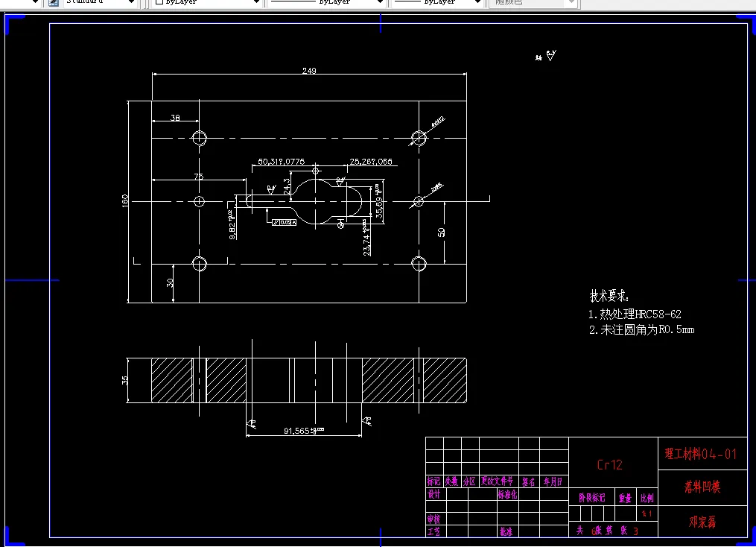Select the datum A circle symbol

coord(340,225)
